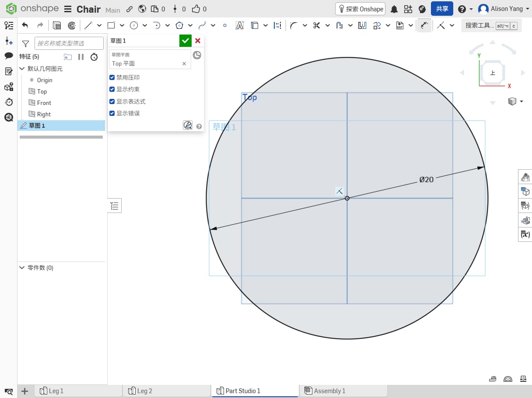Open the Help menu dropdown

pyautogui.click(x=465, y=9)
